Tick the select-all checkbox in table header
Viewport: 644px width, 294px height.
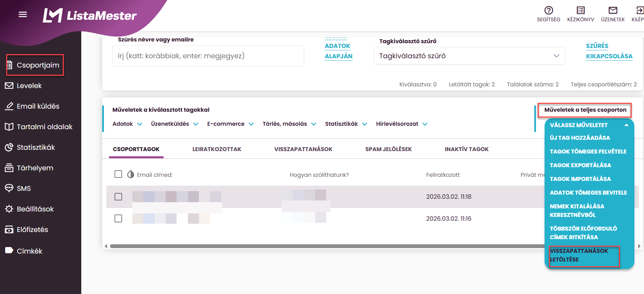tap(118, 174)
